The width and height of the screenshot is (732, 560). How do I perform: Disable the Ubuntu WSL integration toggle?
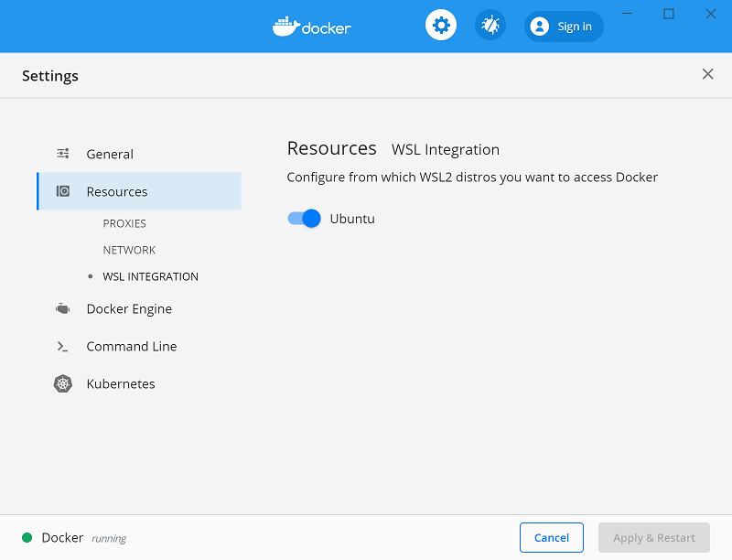point(303,219)
